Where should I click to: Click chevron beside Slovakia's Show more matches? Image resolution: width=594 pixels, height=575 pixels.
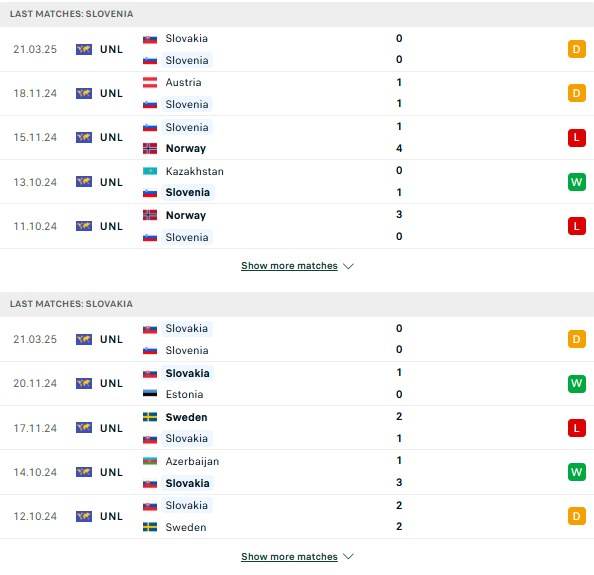point(348,556)
